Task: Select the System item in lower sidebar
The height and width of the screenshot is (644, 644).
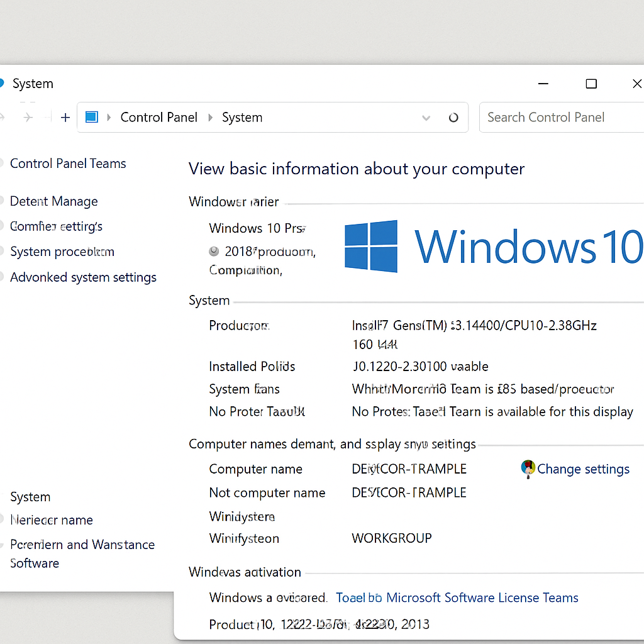Action: coord(30,497)
